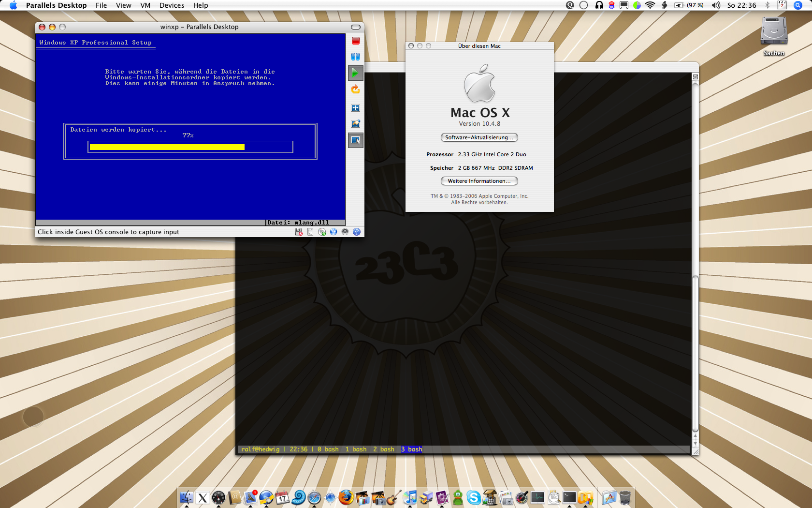The width and height of the screenshot is (812, 508).
Task: Toggle the console view mode button
Action: coord(356,140)
